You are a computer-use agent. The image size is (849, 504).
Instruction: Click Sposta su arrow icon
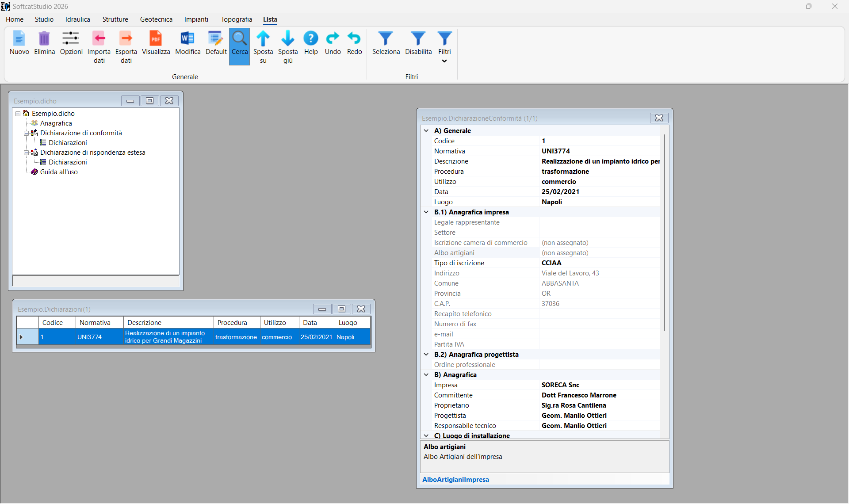263,38
